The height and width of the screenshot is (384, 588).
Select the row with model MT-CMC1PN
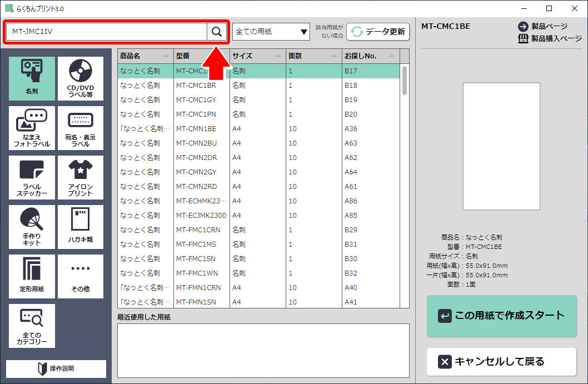tap(259, 114)
